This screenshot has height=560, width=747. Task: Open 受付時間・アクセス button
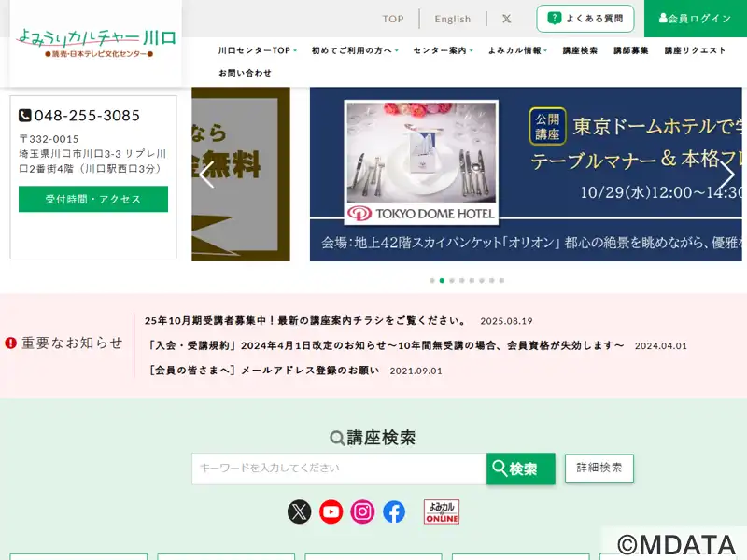[93, 199]
